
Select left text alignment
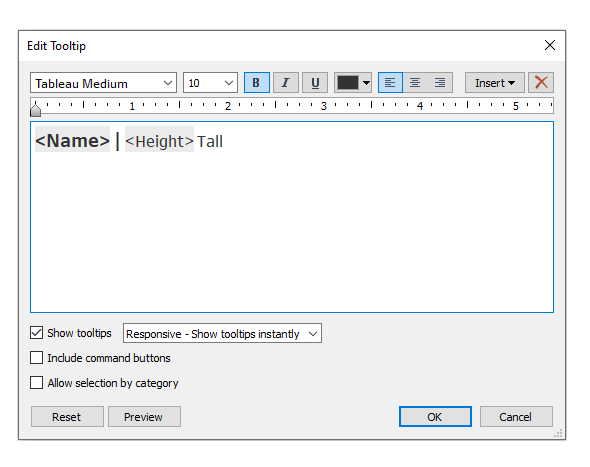tap(390, 82)
